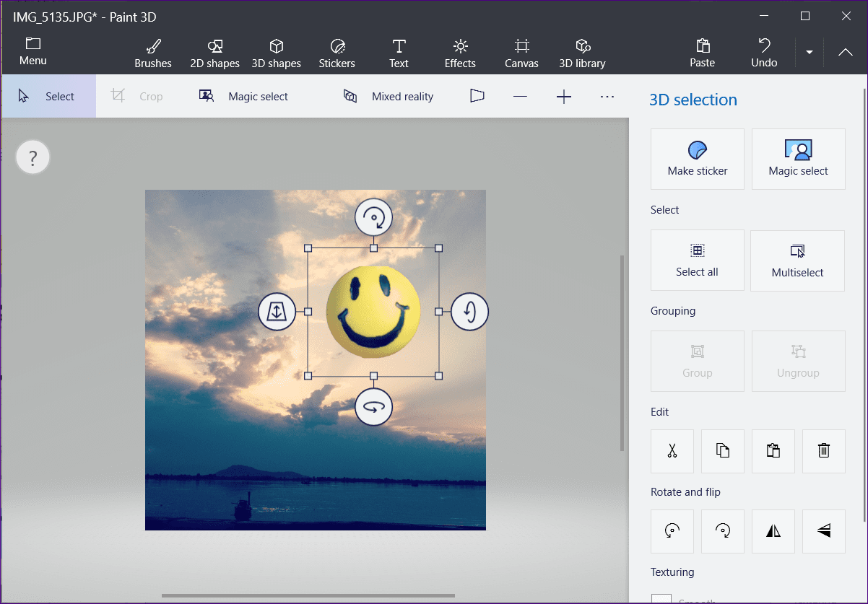Collapse the top ribbon with the chevron

(845, 53)
